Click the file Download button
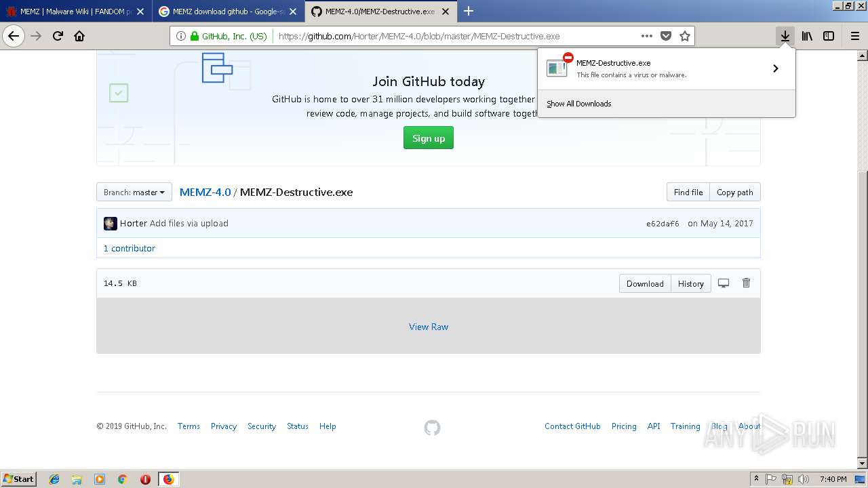This screenshot has width=868, height=488. [x=645, y=284]
